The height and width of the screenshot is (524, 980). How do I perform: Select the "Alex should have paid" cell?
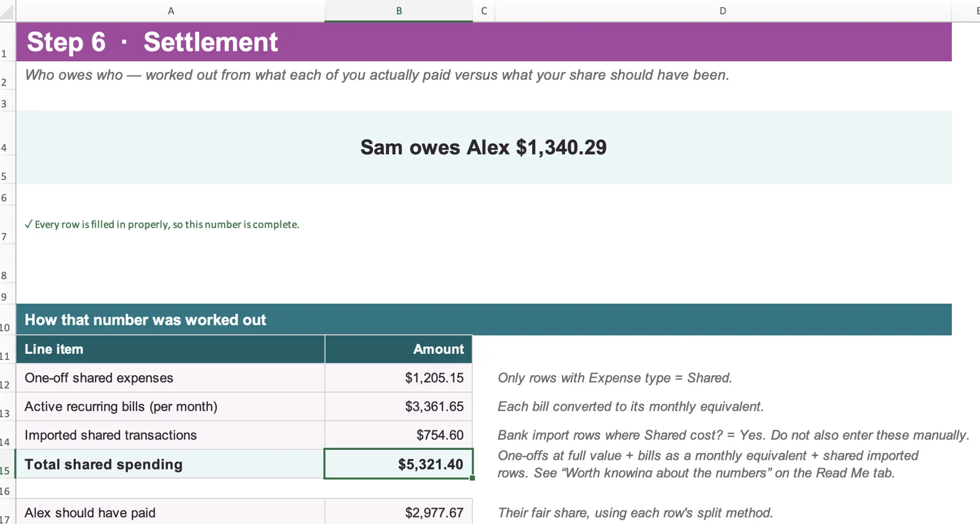click(170, 512)
